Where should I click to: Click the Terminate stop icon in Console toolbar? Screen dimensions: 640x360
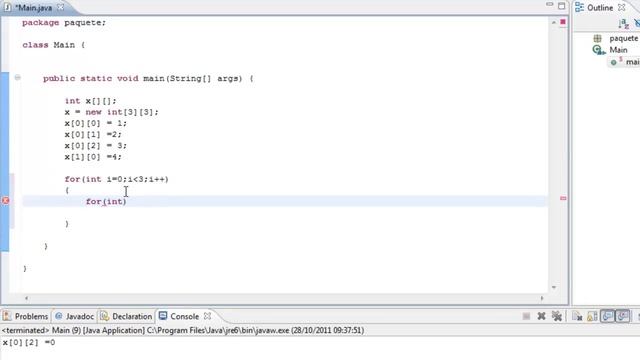526,316
